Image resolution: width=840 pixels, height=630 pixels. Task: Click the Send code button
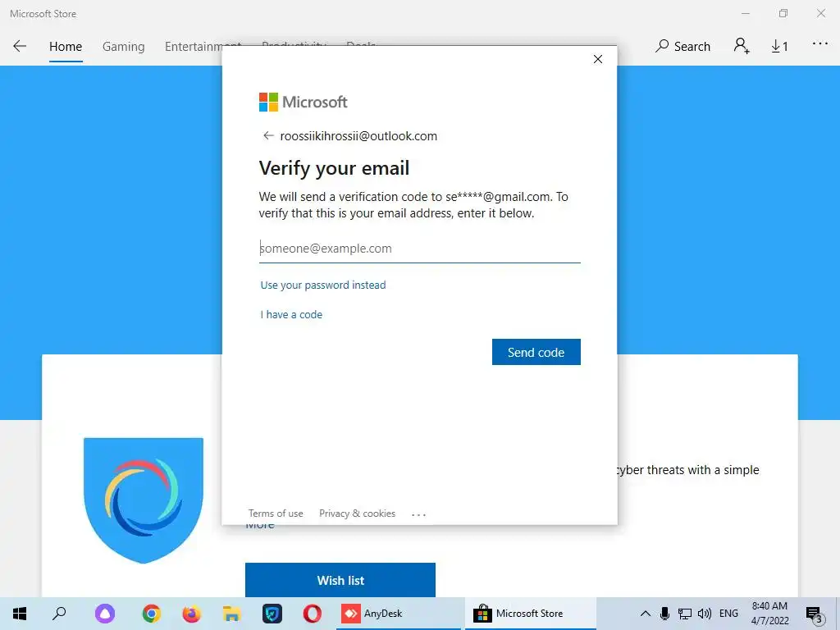click(x=536, y=352)
